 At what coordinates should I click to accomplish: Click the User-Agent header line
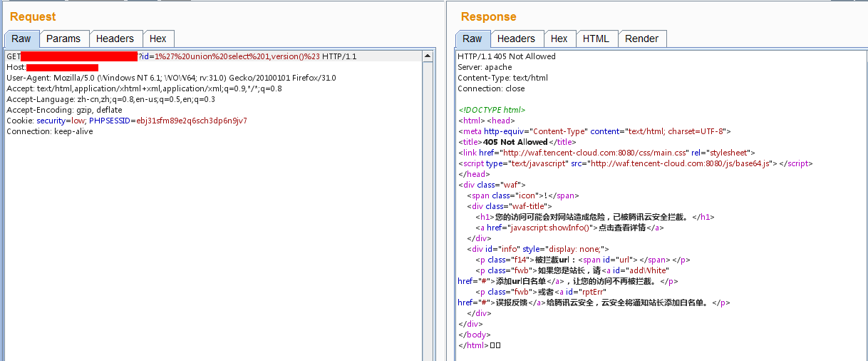(171, 78)
